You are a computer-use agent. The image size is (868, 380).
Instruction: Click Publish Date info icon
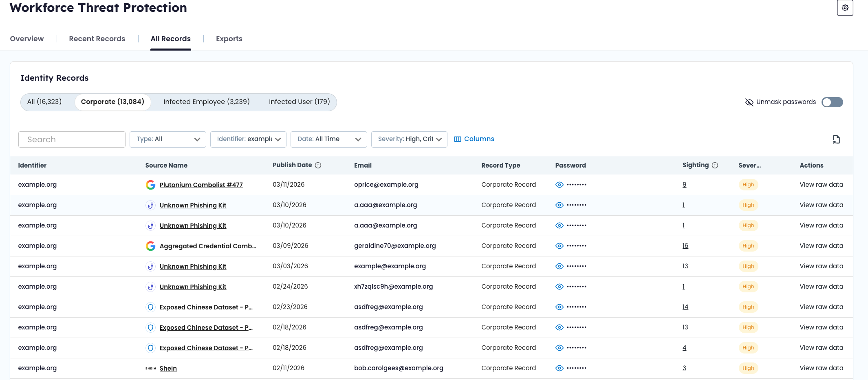pos(318,165)
